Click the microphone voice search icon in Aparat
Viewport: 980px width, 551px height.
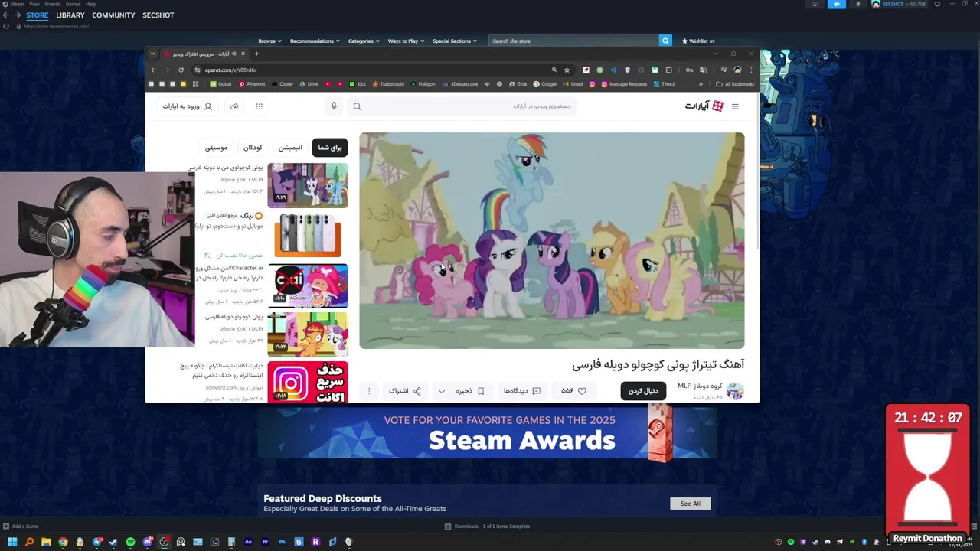334,106
